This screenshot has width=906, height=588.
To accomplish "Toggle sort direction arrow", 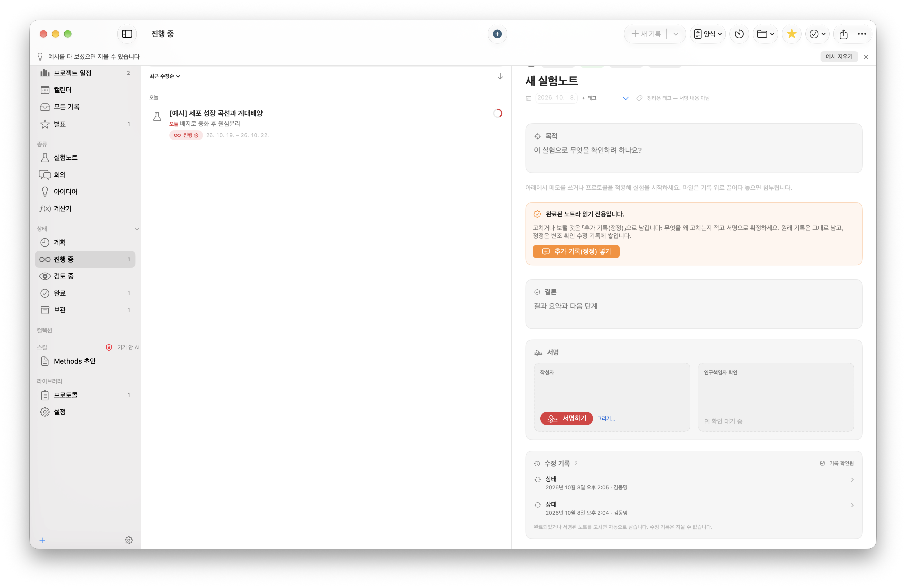I will coord(500,76).
